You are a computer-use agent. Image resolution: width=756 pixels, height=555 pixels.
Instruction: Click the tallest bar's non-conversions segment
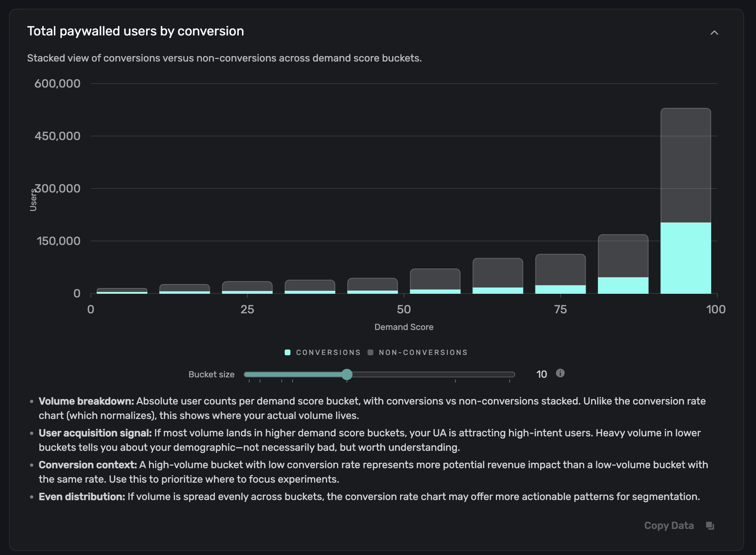point(685,165)
